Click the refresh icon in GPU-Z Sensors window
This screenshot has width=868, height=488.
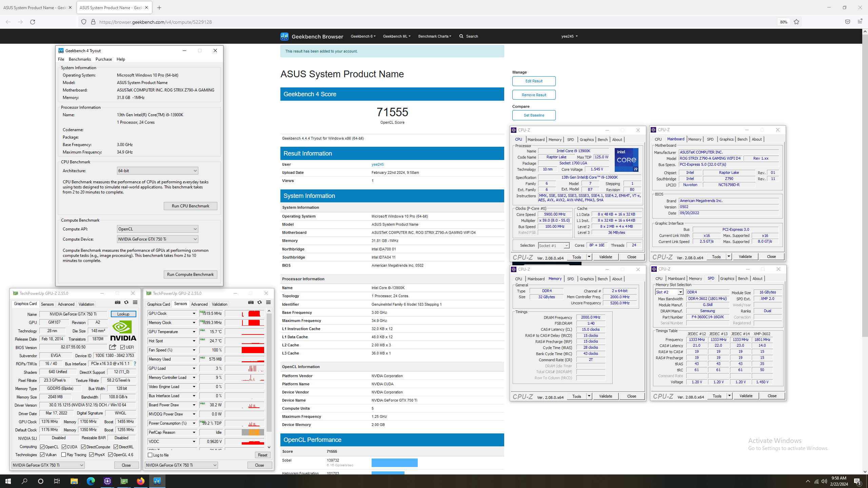tap(259, 302)
